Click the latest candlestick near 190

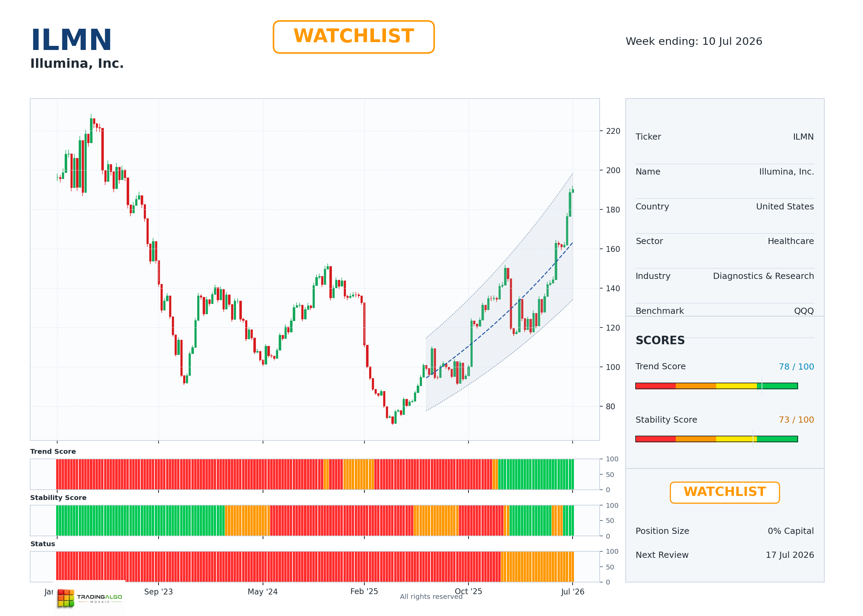[x=573, y=191]
